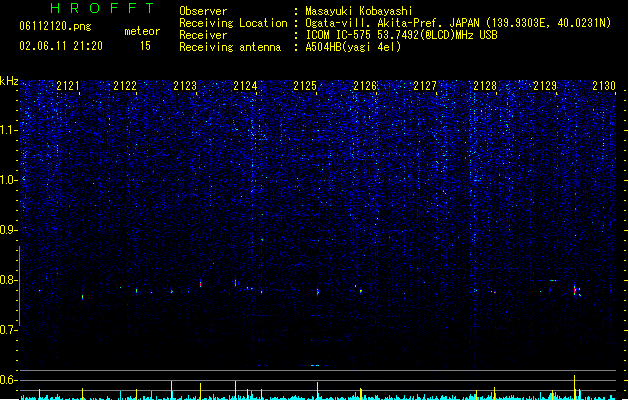The height and width of the screenshot is (400, 629).
Task: Click the 2125 time axis marker
Action: click(x=305, y=86)
